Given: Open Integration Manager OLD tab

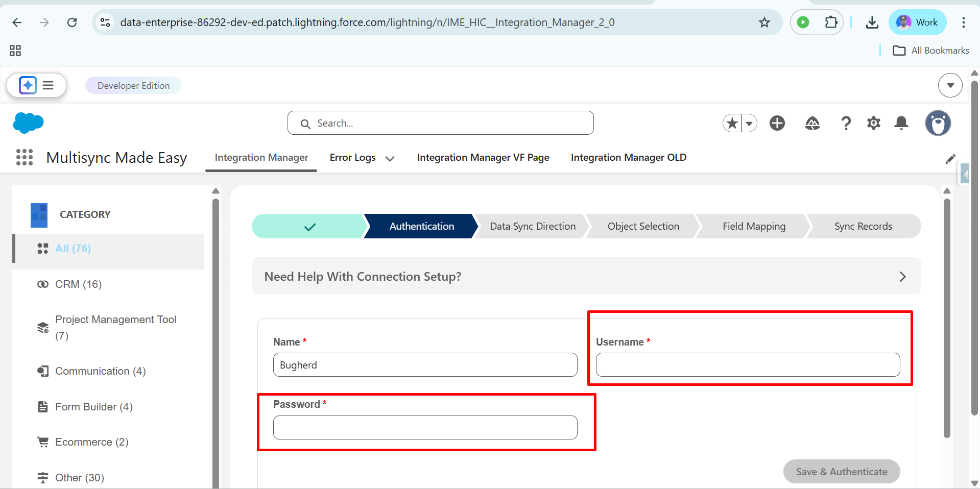Looking at the screenshot, I should tap(629, 158).
